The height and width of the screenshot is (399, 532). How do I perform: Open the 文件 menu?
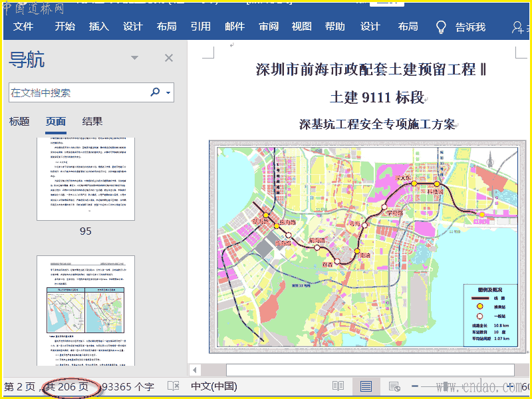(x=23, y=27)
